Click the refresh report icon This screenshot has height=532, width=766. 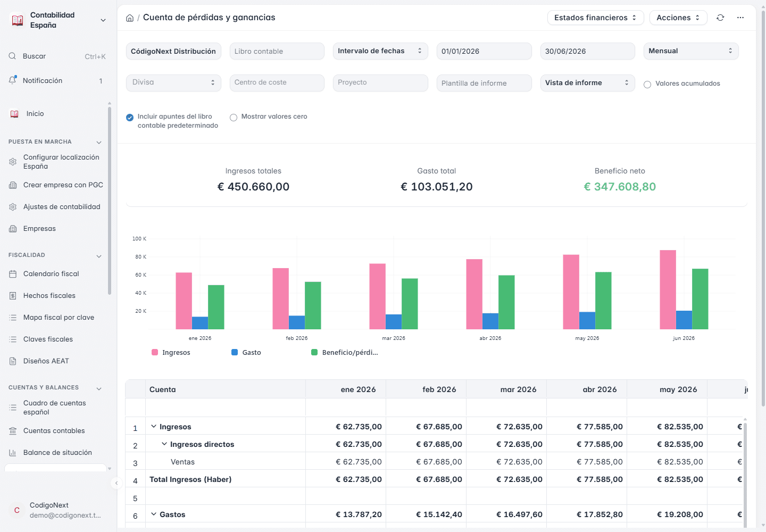[720, 18]
